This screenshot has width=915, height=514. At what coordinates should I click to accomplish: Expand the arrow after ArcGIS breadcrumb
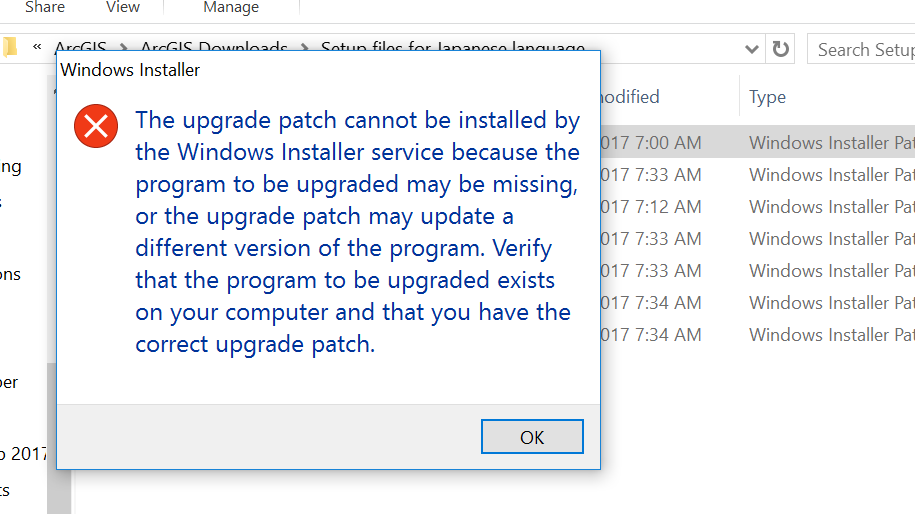[123, 46]
